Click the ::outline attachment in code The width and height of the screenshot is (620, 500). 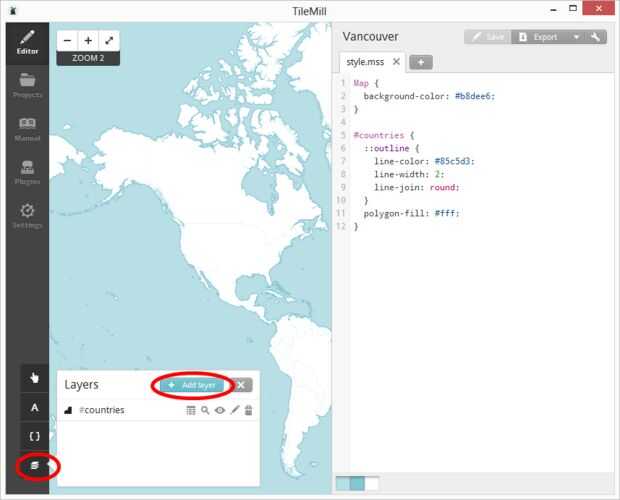coord(387,148)
